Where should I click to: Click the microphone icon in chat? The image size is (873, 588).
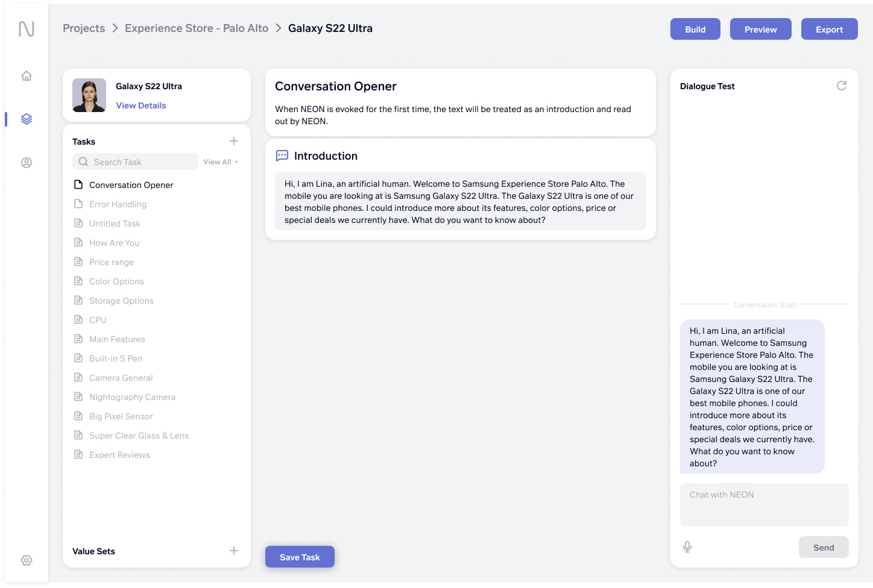pos(687,547)
